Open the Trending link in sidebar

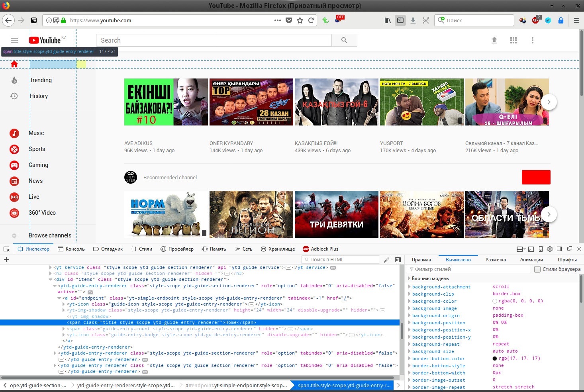coord(41,80)
